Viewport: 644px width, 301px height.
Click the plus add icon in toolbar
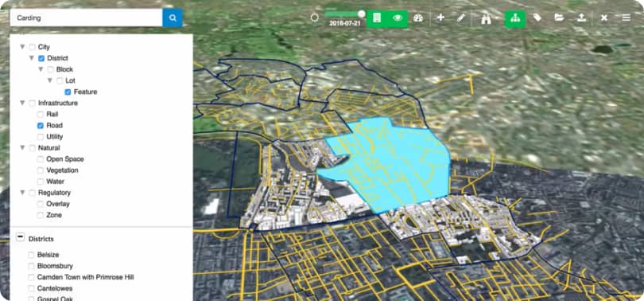tap(440, 18)
